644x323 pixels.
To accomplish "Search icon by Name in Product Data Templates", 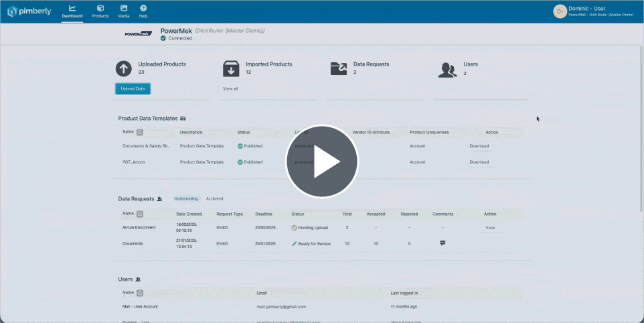I will (x=140, y=132).
